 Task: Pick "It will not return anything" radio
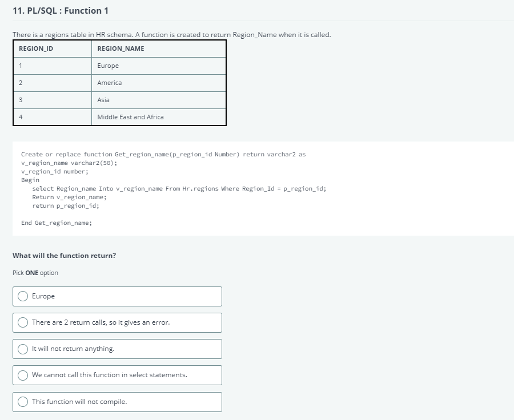pyautogui.click(x=23, y=349)
